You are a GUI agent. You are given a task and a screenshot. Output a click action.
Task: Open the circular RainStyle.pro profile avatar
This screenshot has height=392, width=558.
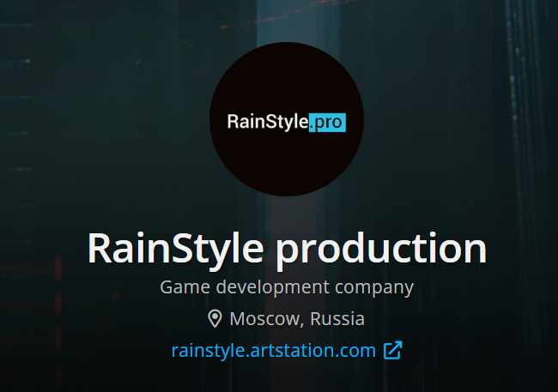[287, 119]
